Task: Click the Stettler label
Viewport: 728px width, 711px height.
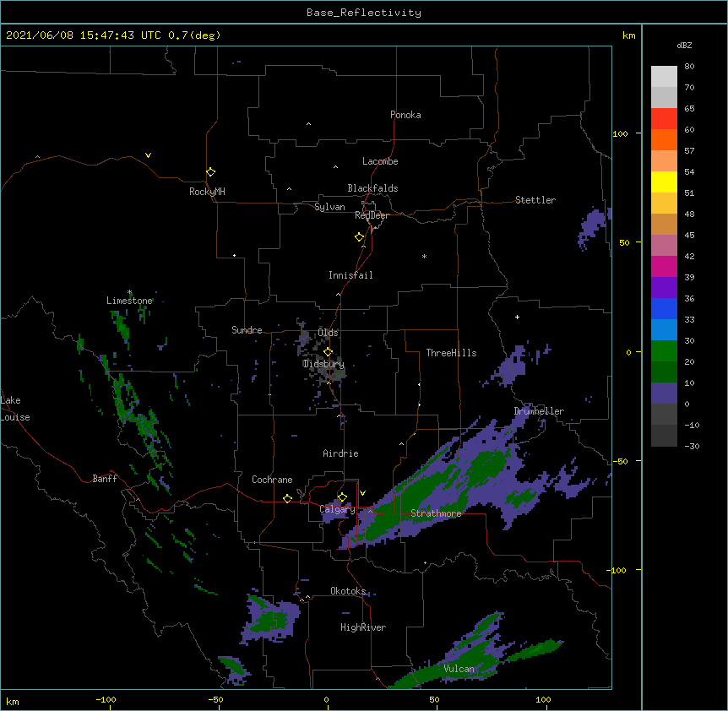Action: (x=535, y=200)
